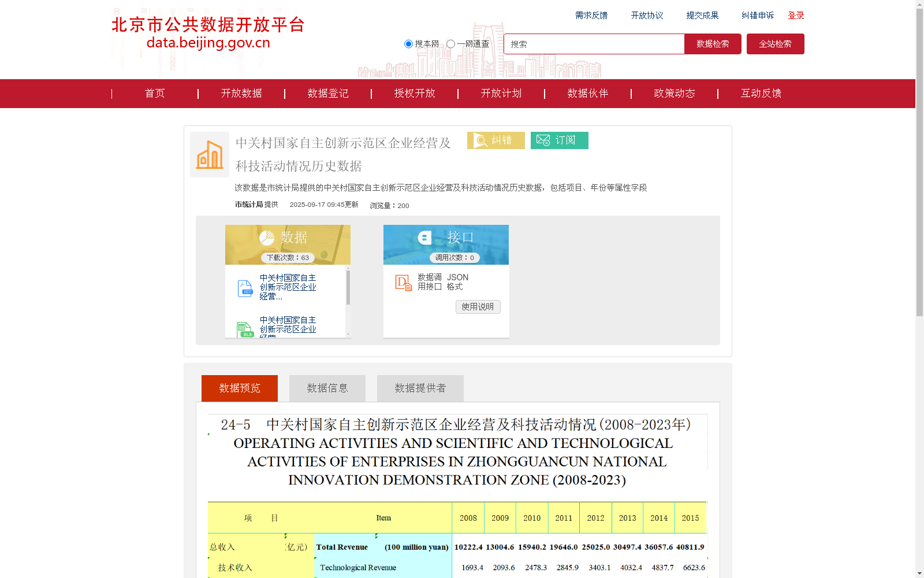The width and height of the screenshot is (924, 578).
Task: Click the 2015 column header
Action: (691, 518)
